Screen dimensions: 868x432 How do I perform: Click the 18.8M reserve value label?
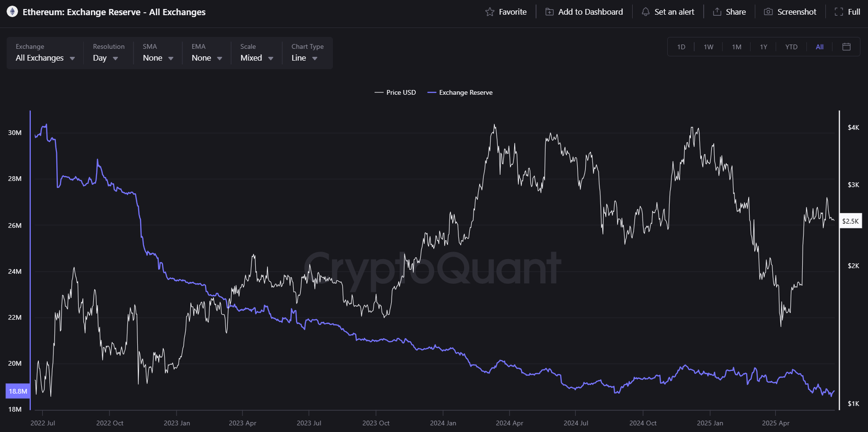pos(18,391)
